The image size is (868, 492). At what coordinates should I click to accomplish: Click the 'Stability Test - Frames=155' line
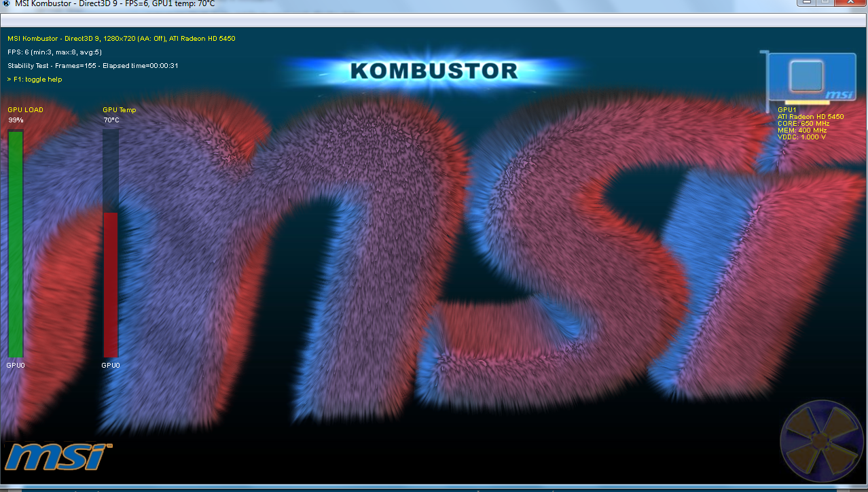coord(93,66)
